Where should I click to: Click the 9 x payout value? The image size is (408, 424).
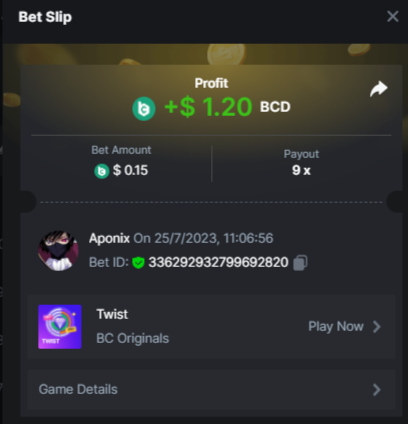pos(301,170)
